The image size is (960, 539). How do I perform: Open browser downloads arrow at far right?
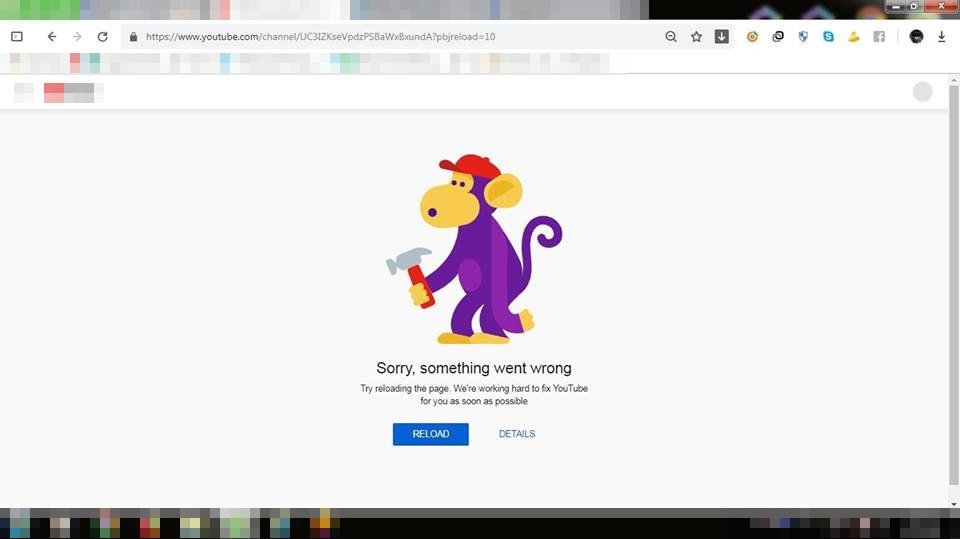coord(942,37)
